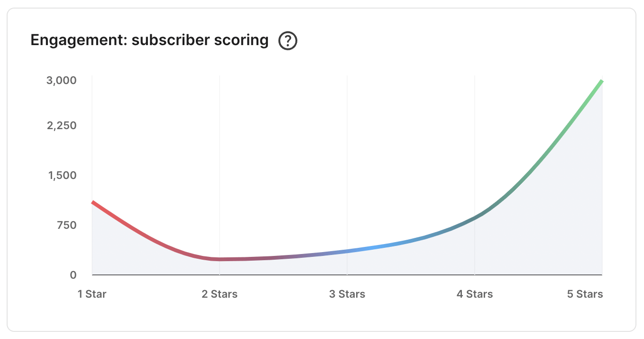Open the subscriber scoring help icon
Screen dimensions: 644x339
288,41
